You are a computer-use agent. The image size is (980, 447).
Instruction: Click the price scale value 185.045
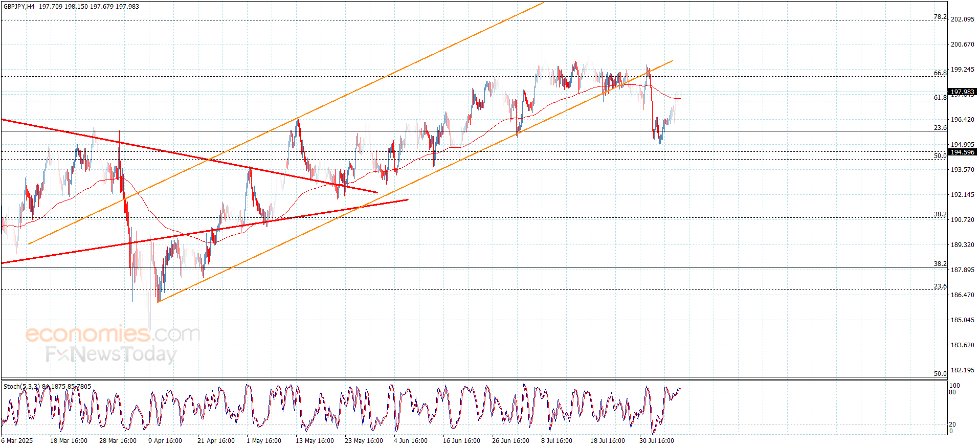962,320
